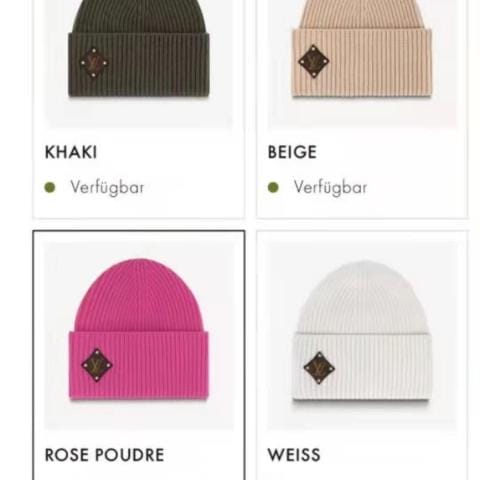Viewport: 480px width, 480px height.
Task: Click the LV diamond patch on pink beanie
Action: (97, 365)
